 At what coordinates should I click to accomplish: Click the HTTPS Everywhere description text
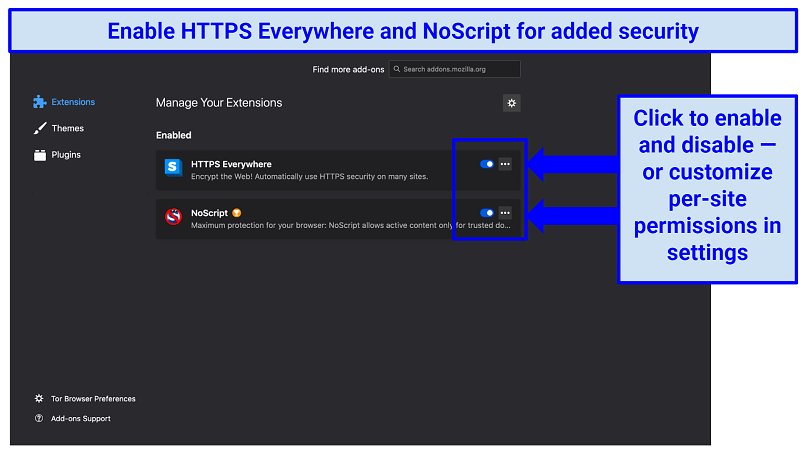click(309, 176)
